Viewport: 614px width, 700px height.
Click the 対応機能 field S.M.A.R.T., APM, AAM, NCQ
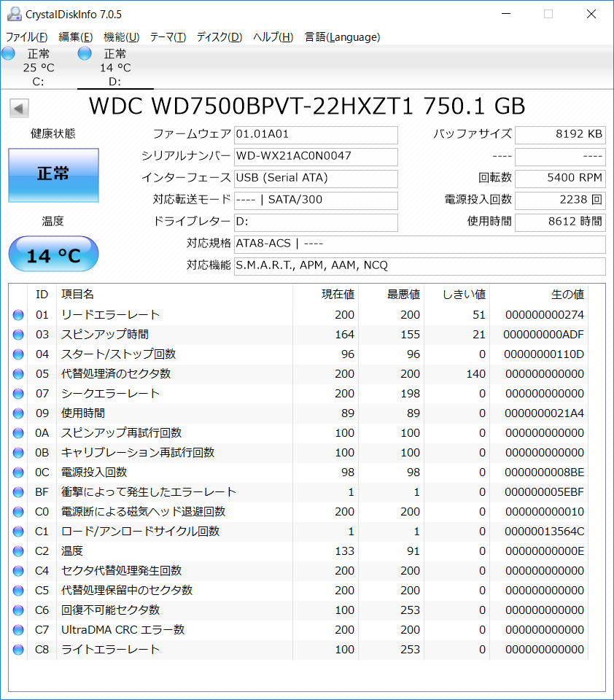tap(420, 266)
